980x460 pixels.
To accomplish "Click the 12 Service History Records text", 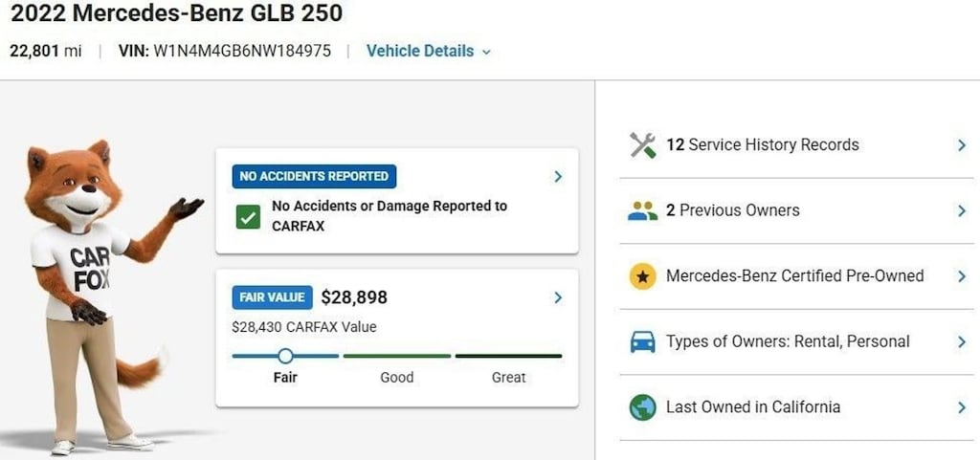I will click(x=763, y=145).
